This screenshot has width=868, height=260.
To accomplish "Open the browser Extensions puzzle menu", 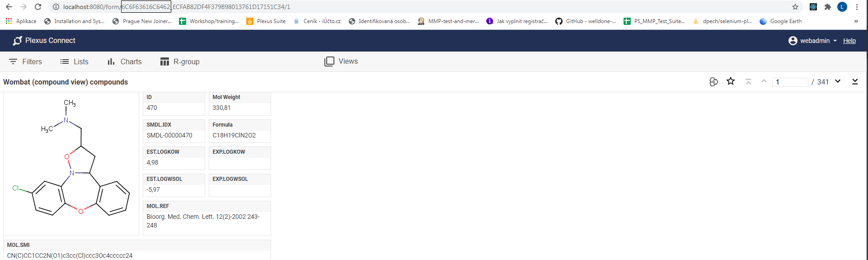I will [828, 7].
